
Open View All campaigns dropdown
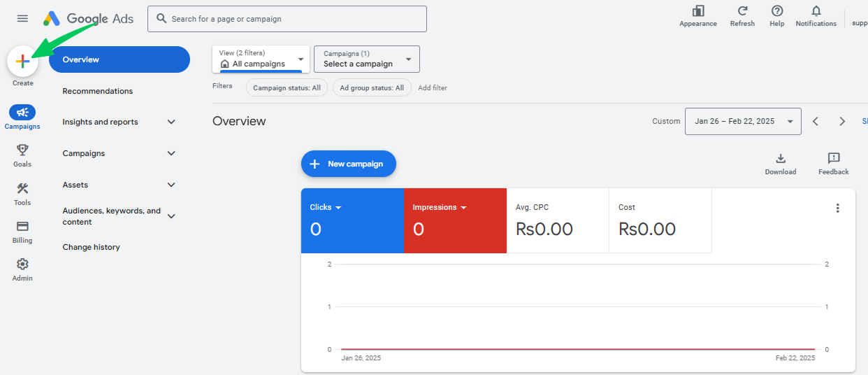click(x=261, y=59)
